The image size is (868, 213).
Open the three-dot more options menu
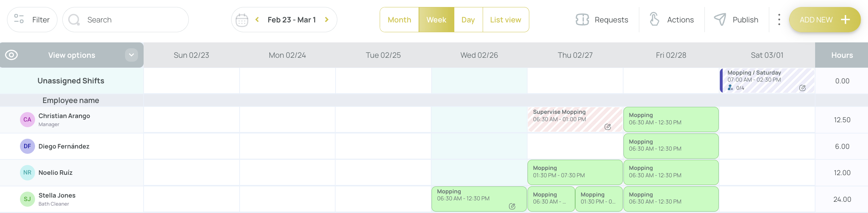tap(779, 20)
